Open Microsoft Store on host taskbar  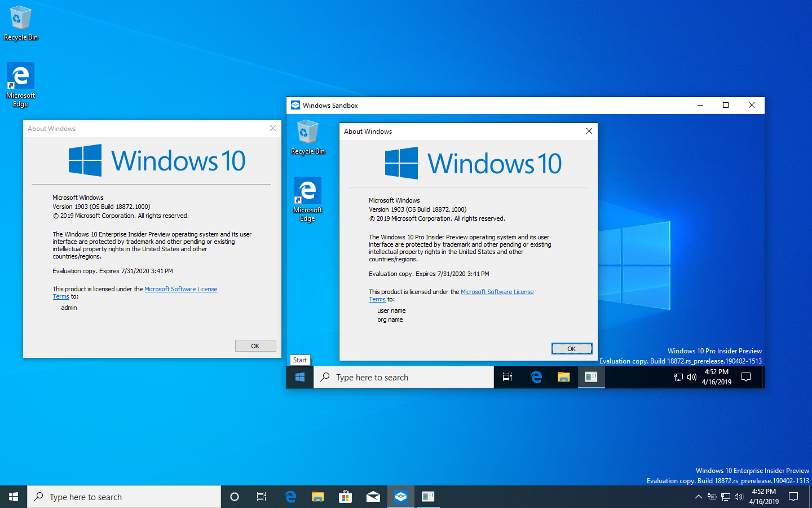pyautogui.click(x=345, y=497)
